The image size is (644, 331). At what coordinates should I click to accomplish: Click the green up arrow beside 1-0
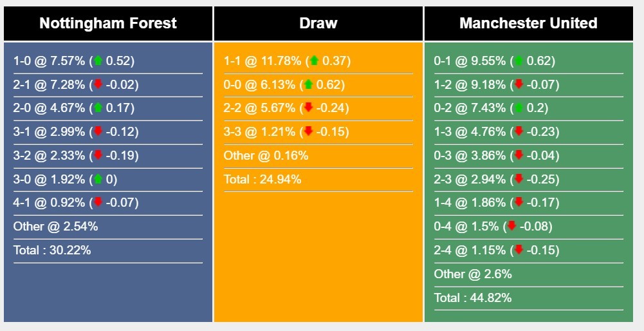click(x=98, y=61)
